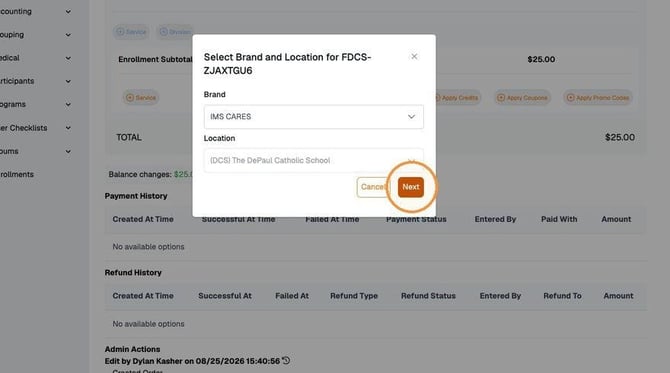Expand the Accounting sidebar menu chevron
This screenshot has width=670, height=373.
click(x=68, y=12)
